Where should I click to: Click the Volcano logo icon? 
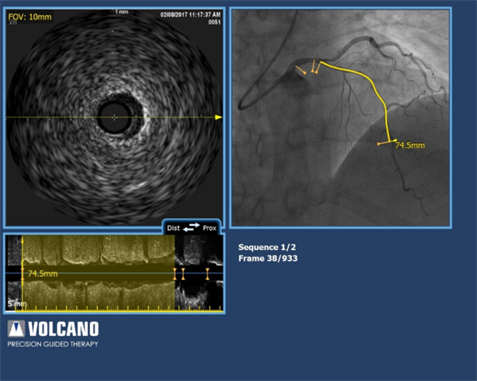click(x=16, y=329)
